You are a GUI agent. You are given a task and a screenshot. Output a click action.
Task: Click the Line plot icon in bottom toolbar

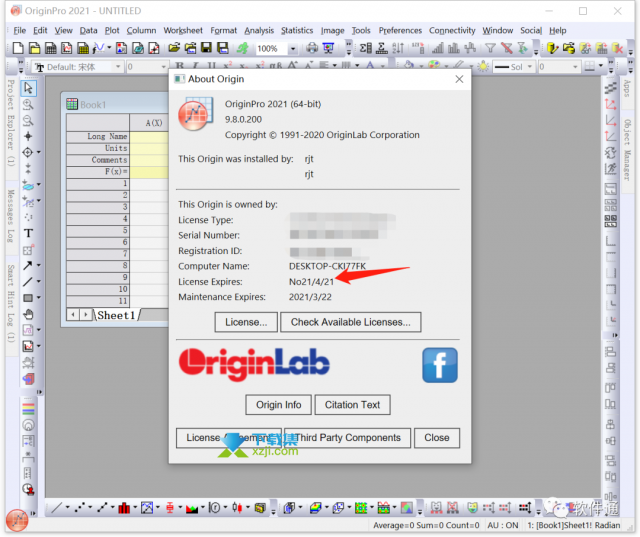tap(56, 508)
